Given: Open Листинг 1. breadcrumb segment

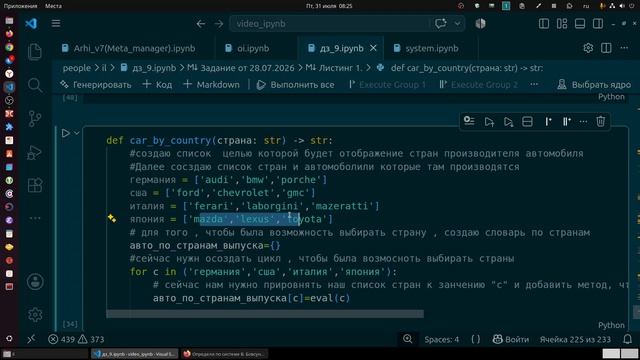Looking at the screenshot, I should click(x=334, y=68).
